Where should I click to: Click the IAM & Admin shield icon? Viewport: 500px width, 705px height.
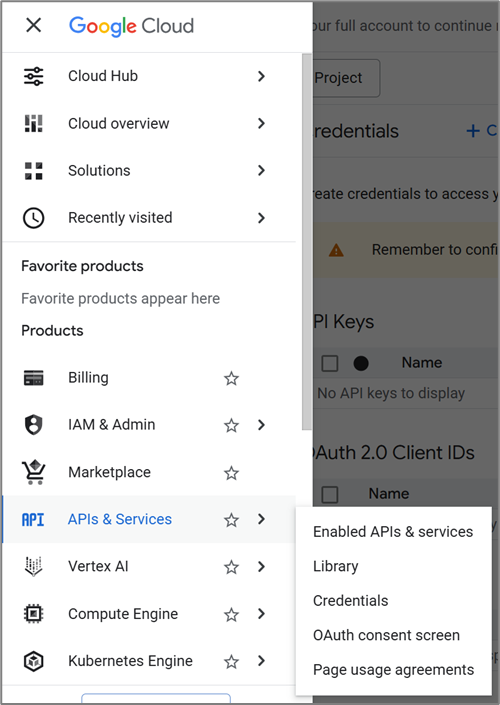pyautogui.click(x=34, y=425)
